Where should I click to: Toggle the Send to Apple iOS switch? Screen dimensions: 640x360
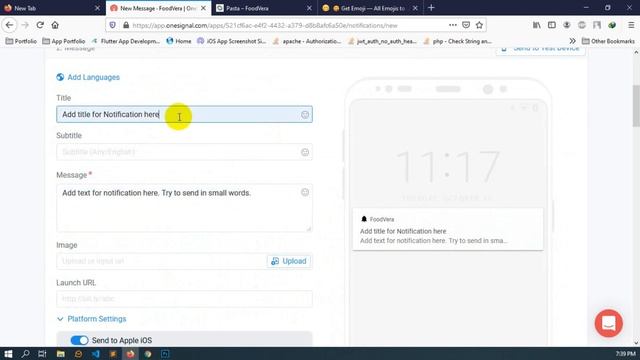(x=79, y=340)
